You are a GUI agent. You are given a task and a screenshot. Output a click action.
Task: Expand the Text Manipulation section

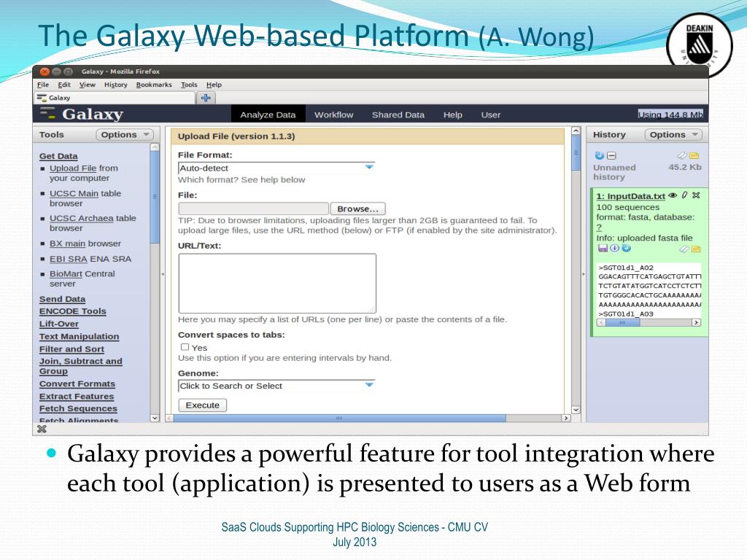click(x=79, y=336)
